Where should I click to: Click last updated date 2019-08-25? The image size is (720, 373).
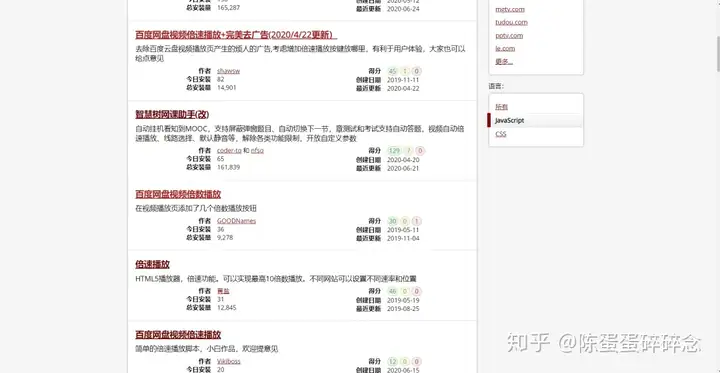pos(403,309)
